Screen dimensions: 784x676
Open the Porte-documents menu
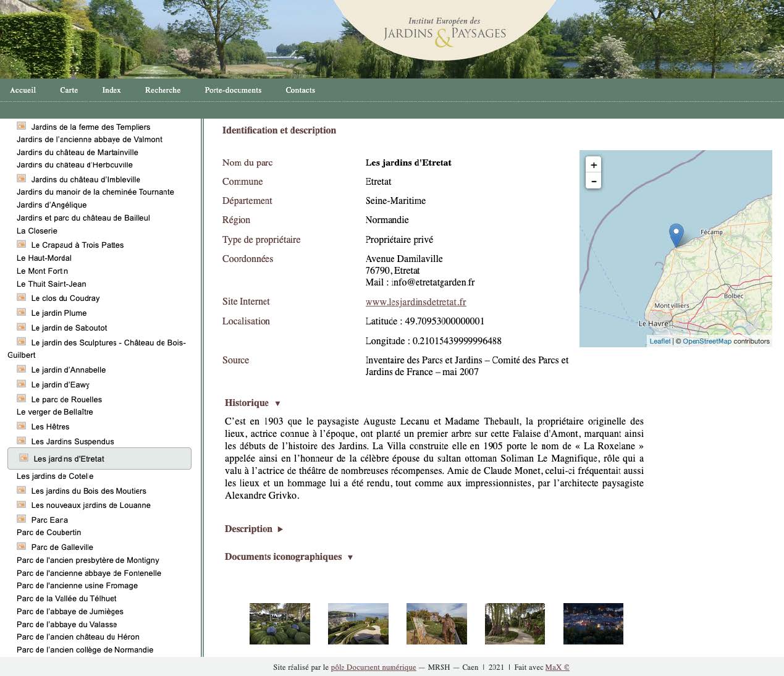233,90
